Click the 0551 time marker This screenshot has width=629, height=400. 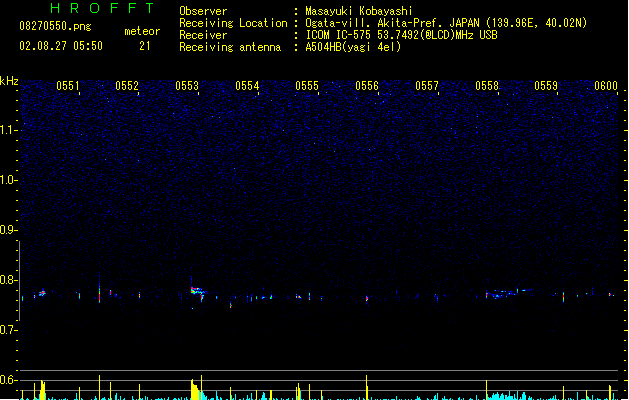tap(67, 86)
